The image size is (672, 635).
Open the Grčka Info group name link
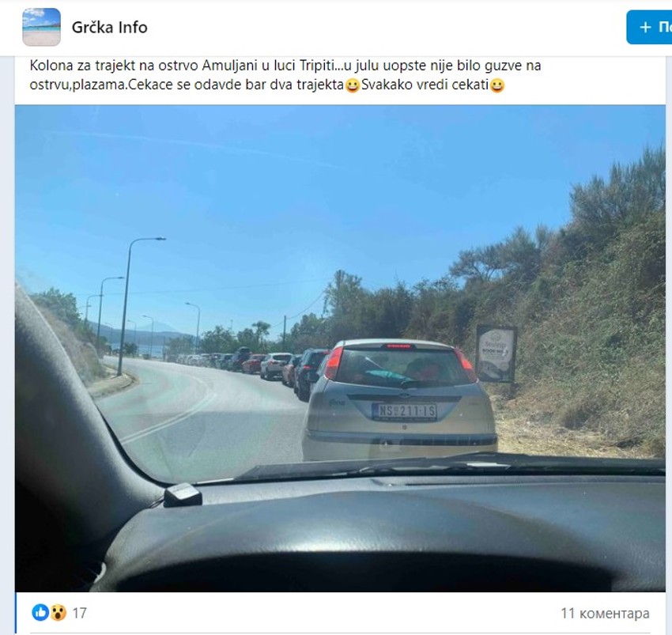tap(110, 28)
